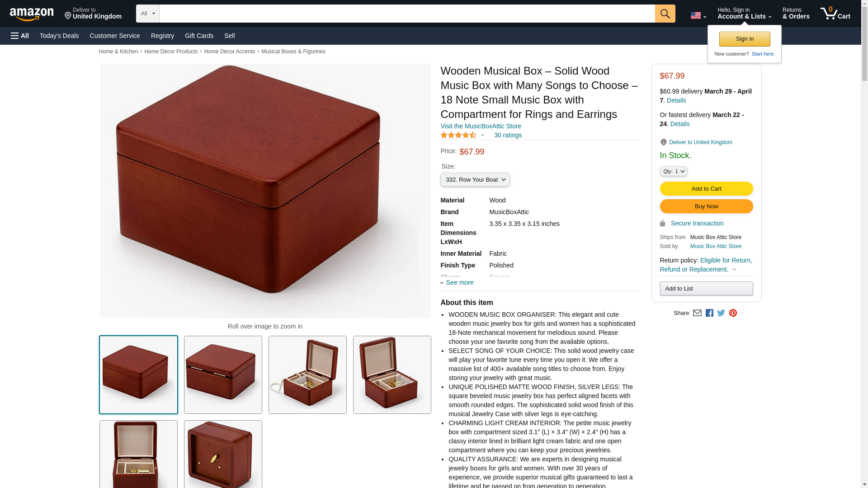Open the Amazon logo home link
This screenshot has height=488, width=868.
click(x=32, y=14)
